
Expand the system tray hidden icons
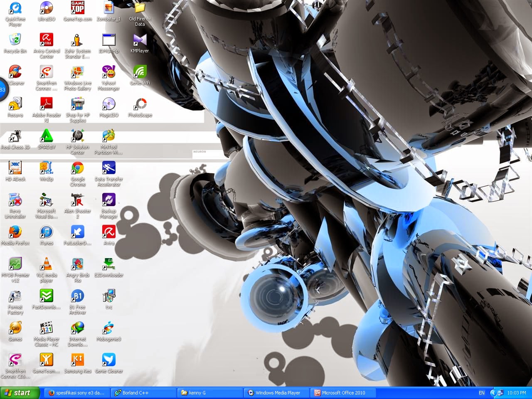(494, 392)
